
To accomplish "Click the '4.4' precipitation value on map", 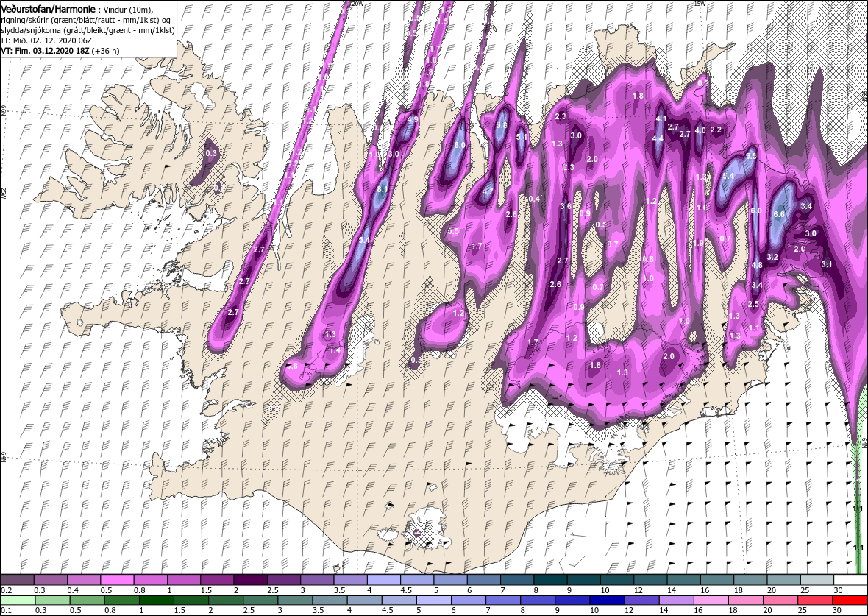I will coord(658,138).
